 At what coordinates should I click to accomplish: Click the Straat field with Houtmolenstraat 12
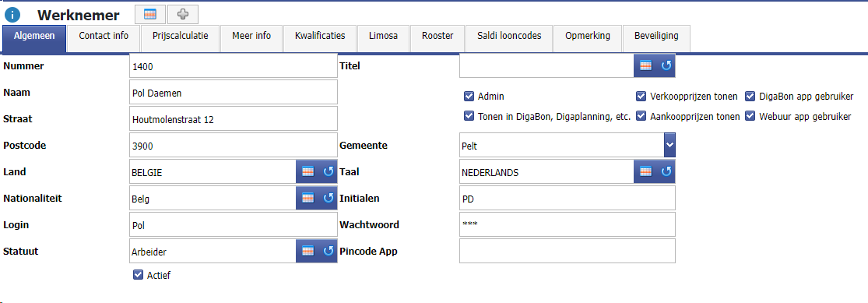click(x=233, y=119)
